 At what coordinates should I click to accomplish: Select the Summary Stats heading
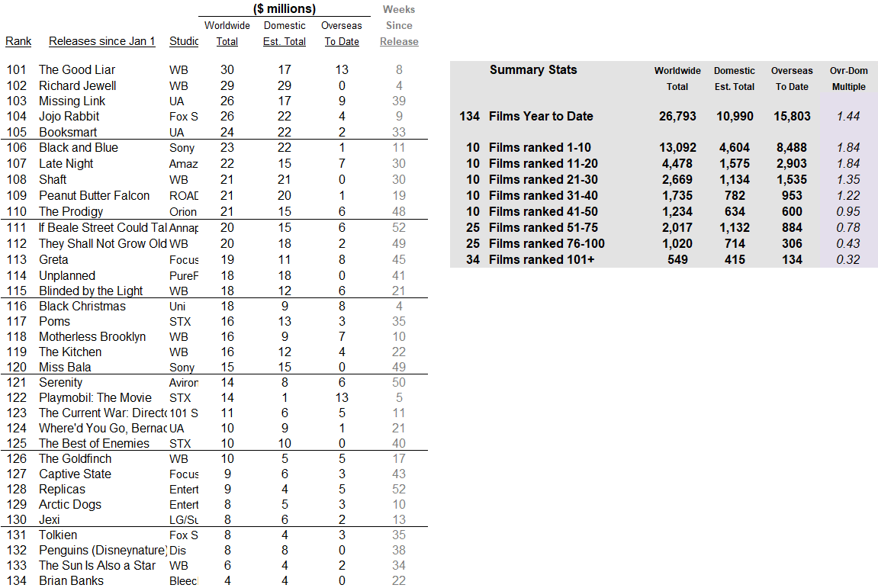click(533, 70)
